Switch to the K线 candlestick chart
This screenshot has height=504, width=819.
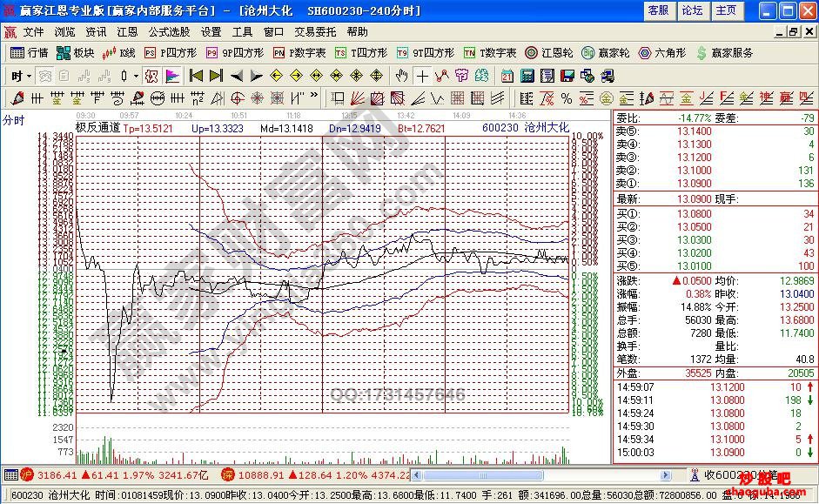(x=119, y=53)
